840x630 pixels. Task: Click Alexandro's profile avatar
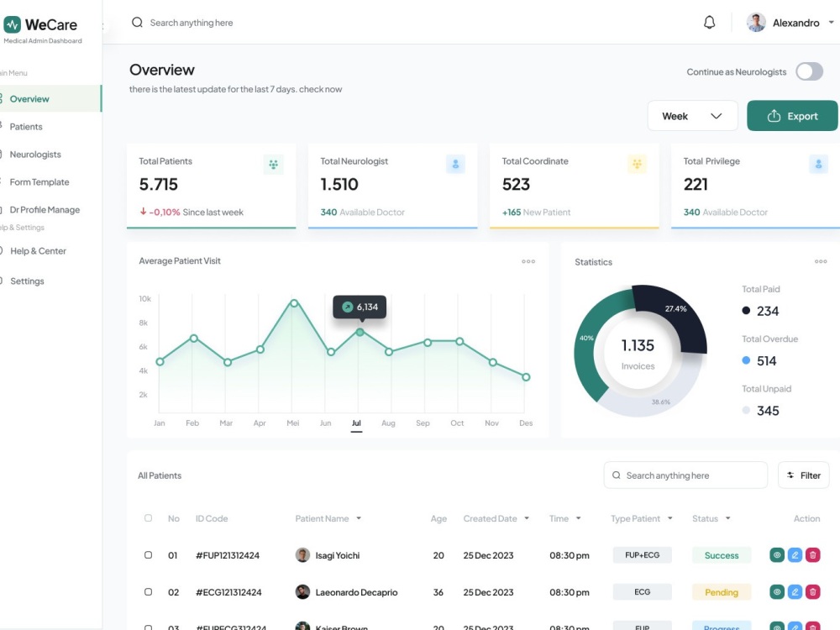pyautogui.click(x=756, y=23)
